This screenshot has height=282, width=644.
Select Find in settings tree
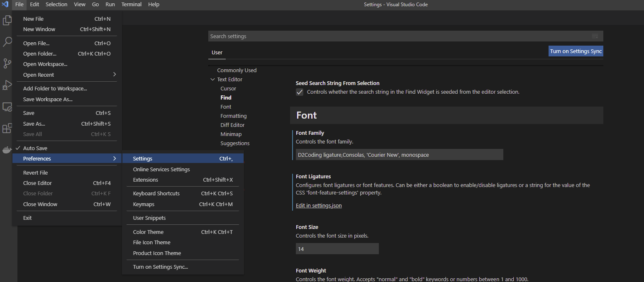[x=226, y=97]
